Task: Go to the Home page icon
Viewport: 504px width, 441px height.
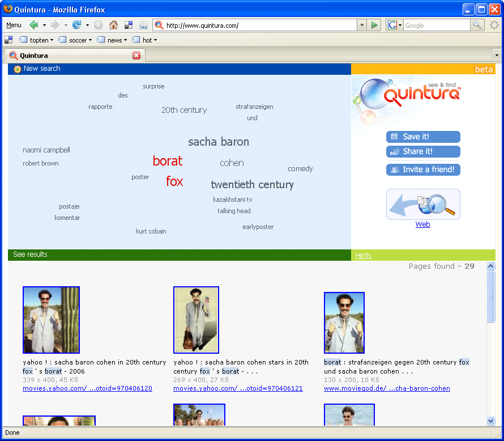Action: (x=113, y=25)
